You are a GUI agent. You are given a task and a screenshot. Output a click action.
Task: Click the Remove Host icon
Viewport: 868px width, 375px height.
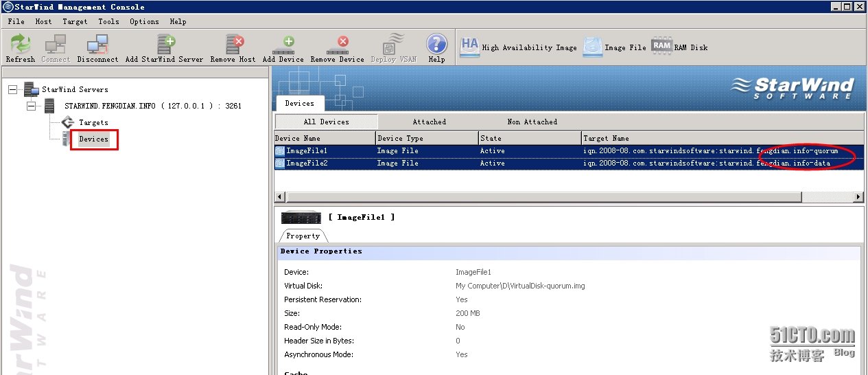point(233,43)
